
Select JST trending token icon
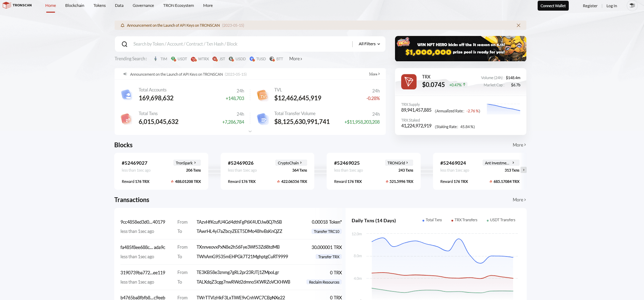point(215,59)
